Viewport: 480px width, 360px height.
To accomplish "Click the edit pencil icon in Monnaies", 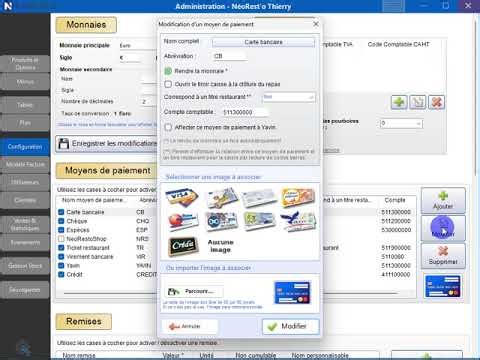I will coord(418,102).
